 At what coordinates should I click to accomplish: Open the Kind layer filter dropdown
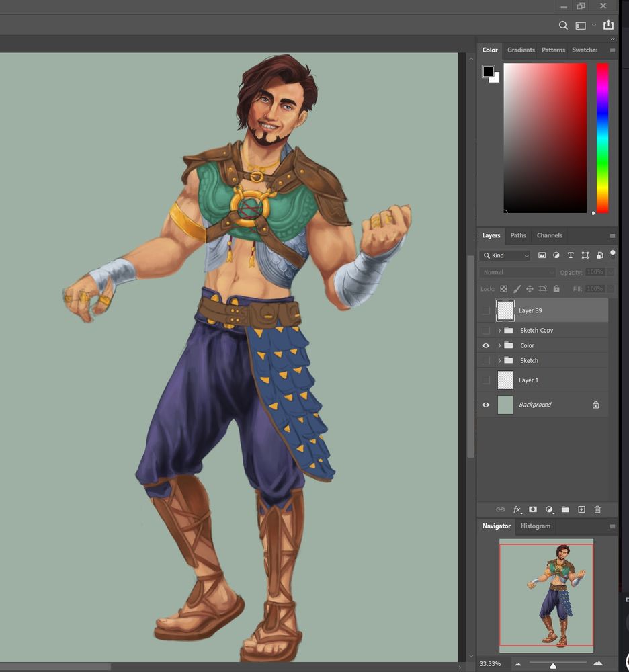pyautogui.click(x=506, y=255)
